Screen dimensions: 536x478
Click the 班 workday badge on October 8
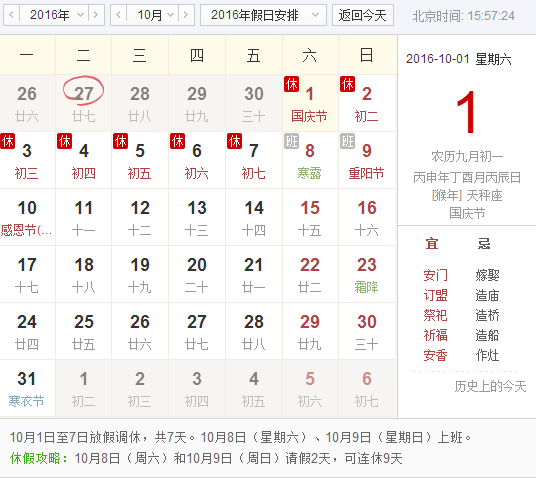point(292,141)
